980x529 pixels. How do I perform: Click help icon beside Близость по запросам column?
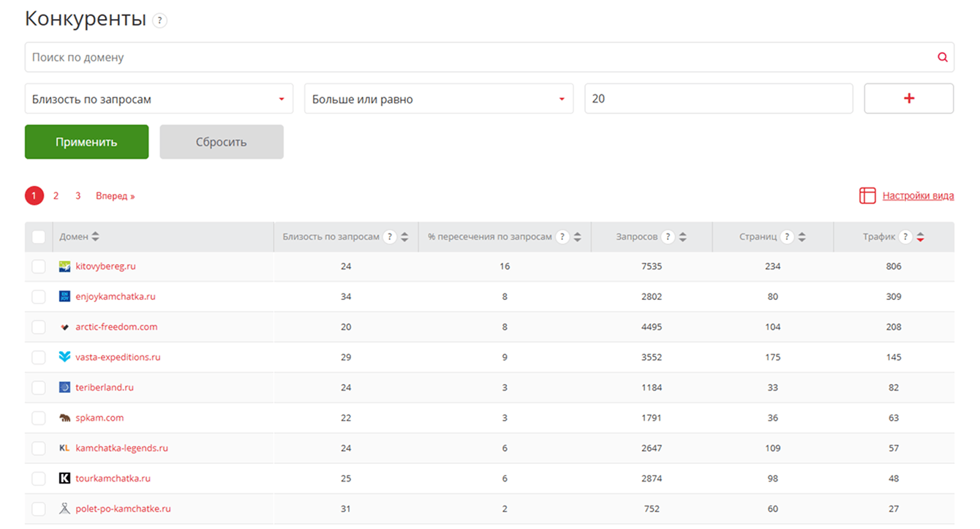pyautogui.click(x=390, y=237)
